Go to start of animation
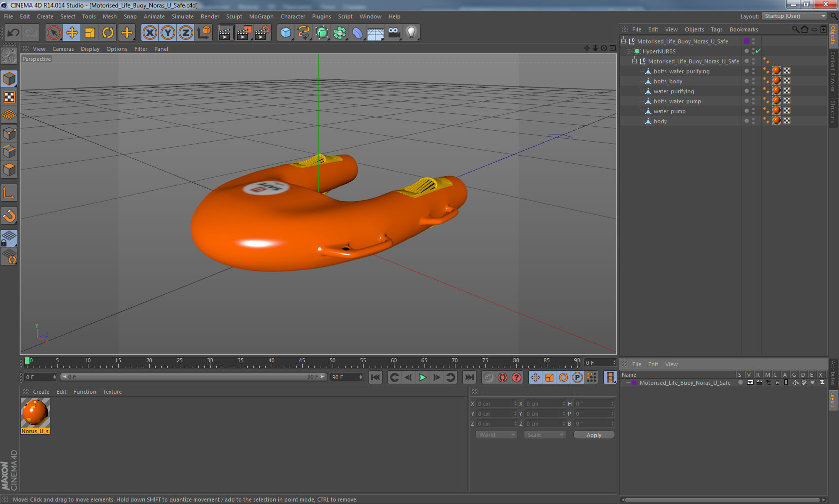 coord(376,377)
